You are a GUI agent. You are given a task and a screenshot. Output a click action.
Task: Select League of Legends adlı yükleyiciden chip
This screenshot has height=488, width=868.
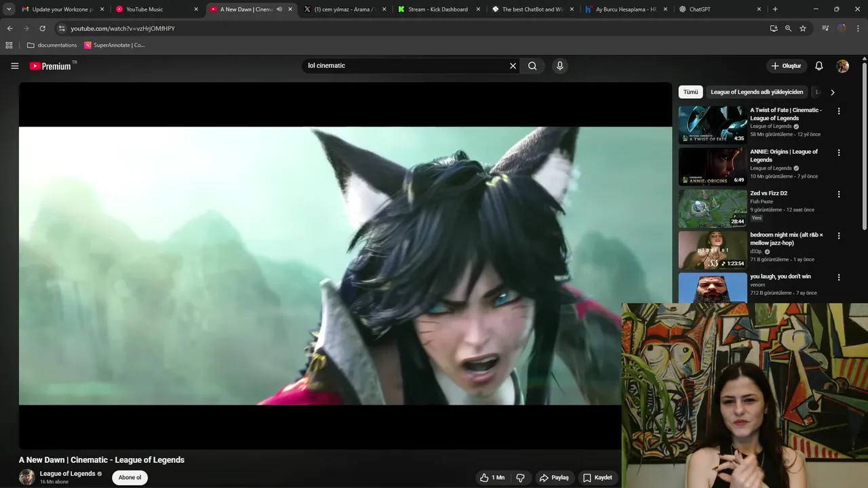pyautogui.click(x=757, y=92)
